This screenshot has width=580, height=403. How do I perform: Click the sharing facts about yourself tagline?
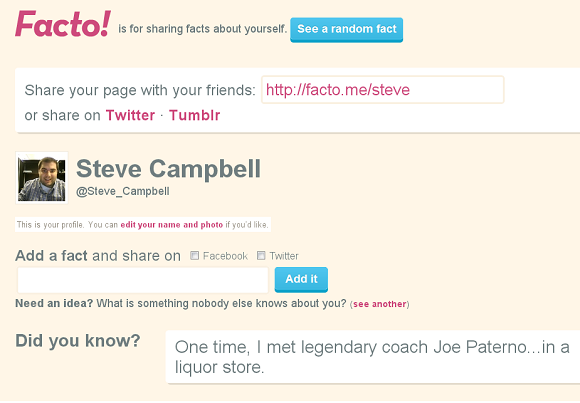(203, 29)
